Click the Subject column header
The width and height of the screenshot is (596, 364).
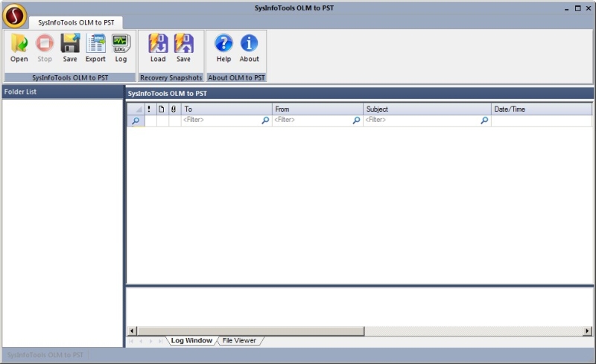coord(427,109)
